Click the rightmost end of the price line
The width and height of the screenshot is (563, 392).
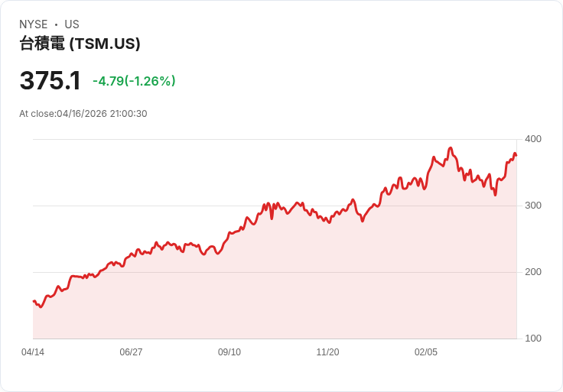click(516, 155)
